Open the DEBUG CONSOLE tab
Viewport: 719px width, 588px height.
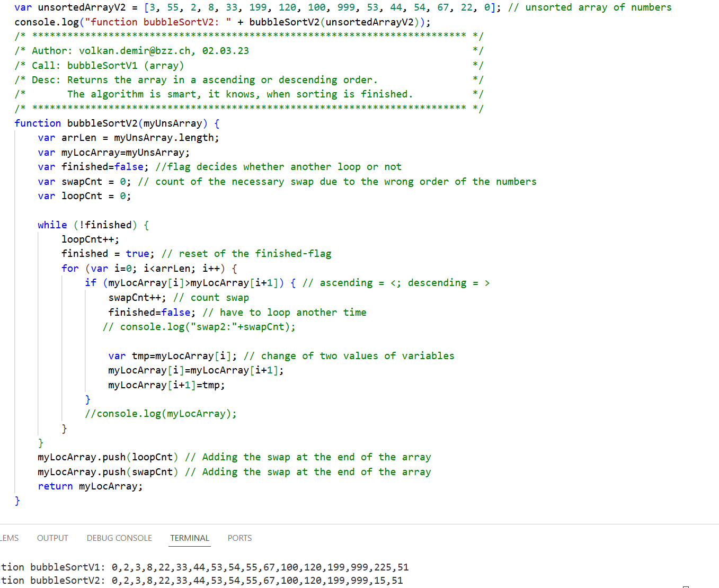pyautogui.click(x=119, y=538)
